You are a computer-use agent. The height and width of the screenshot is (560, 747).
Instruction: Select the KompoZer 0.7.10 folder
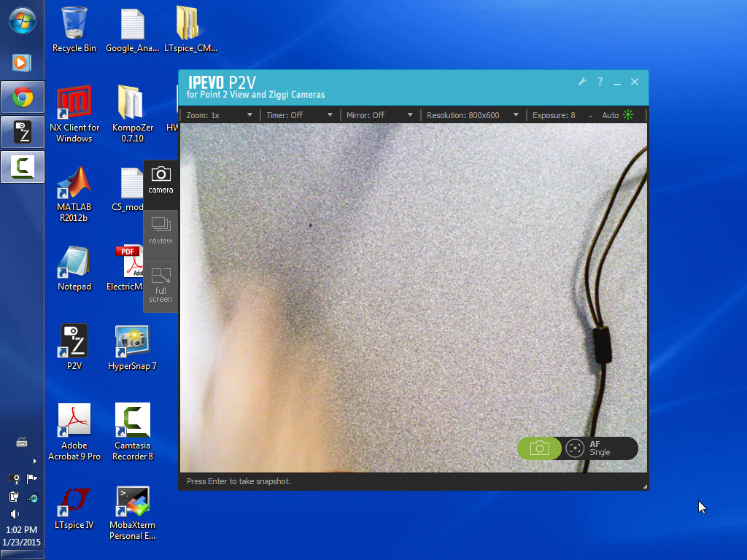click(x=133, y=114)
